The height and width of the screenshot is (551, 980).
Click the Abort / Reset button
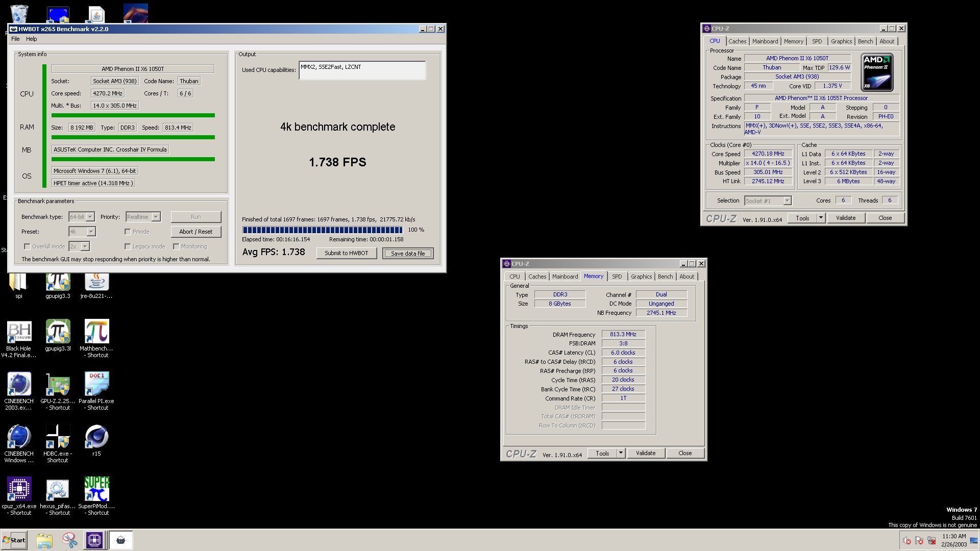(x=196, y=232)
